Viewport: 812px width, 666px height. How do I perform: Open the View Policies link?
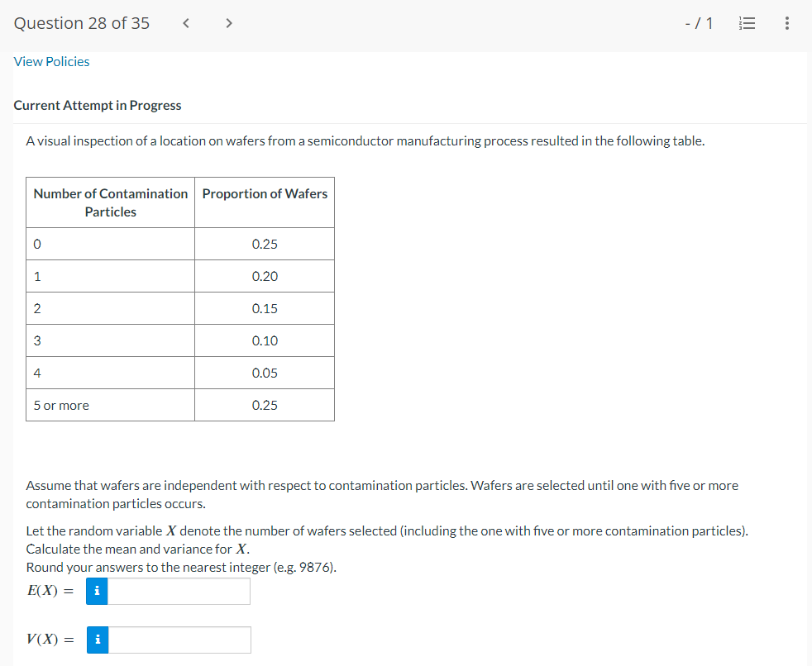tap(51, 61)
